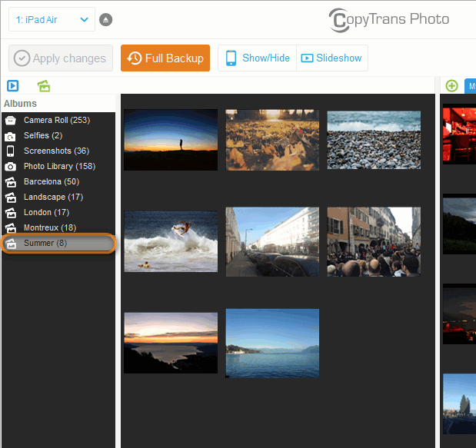Click the Apply changes button
This screenshot has height=448, width=476.
click(x=61, y=58)
